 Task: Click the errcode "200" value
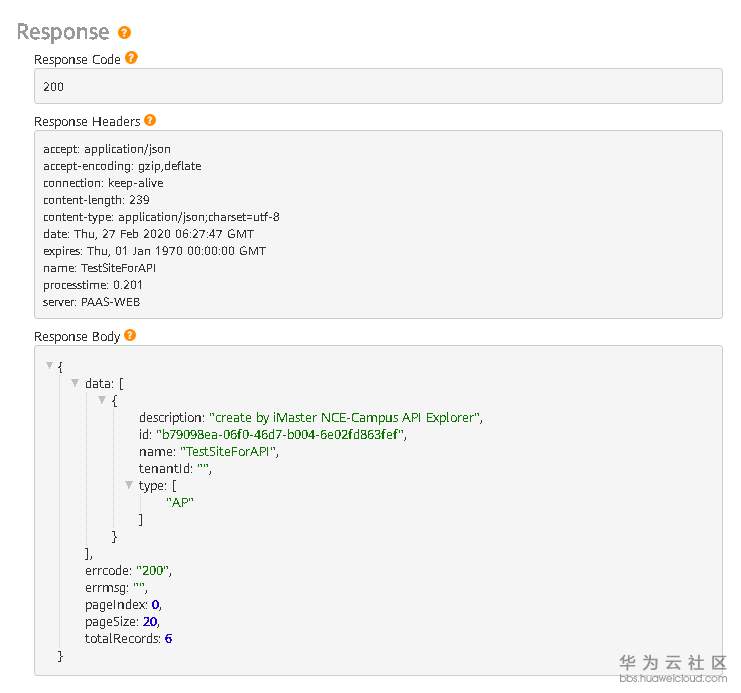click(154, 570)
